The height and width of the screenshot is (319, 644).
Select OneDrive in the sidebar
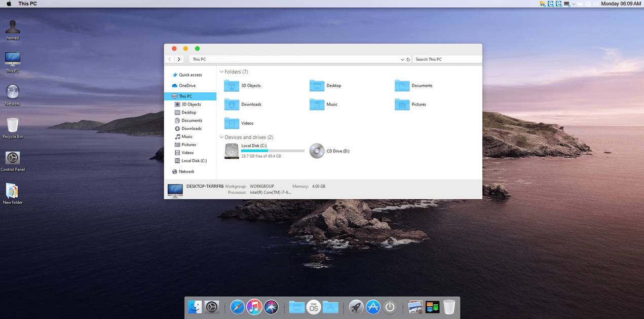point(187,85)
